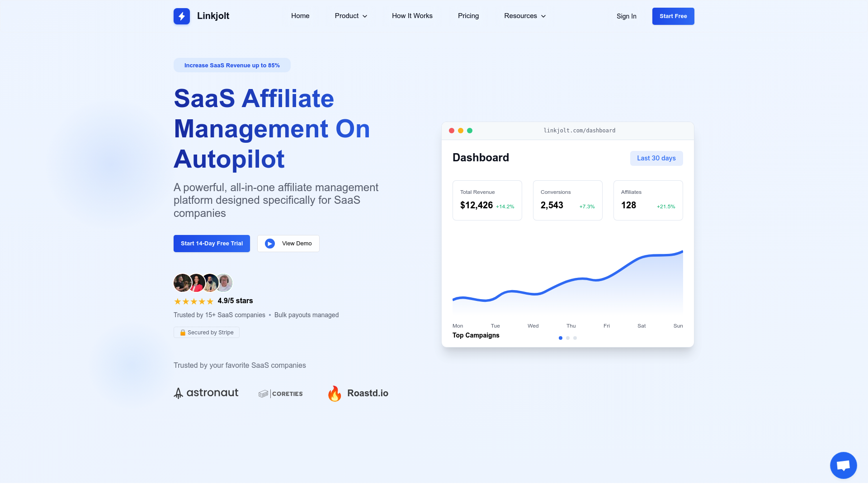Go to Home in navigation
This screenshot has width=868, height=488.
300,16
